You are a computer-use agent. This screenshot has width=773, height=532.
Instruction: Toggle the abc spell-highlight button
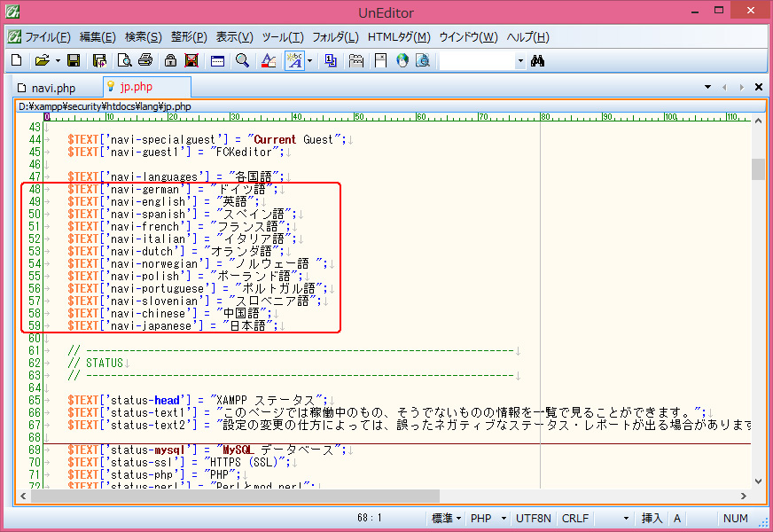(295, 60)
